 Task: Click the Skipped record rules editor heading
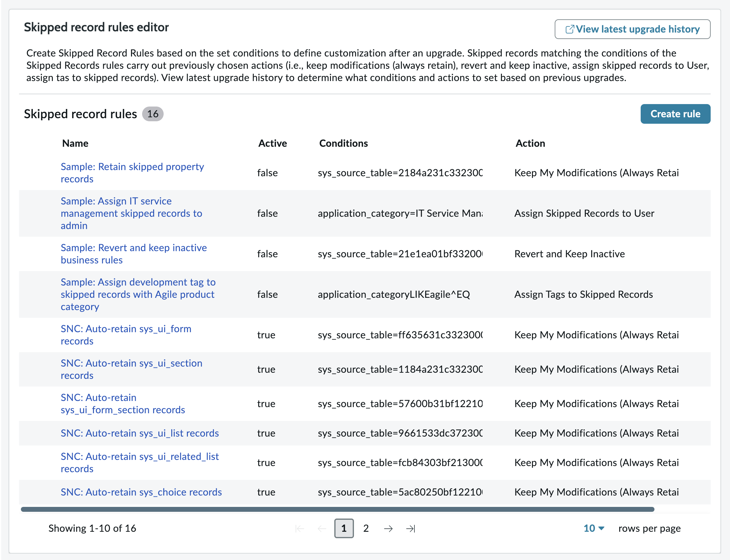[96, 27]
